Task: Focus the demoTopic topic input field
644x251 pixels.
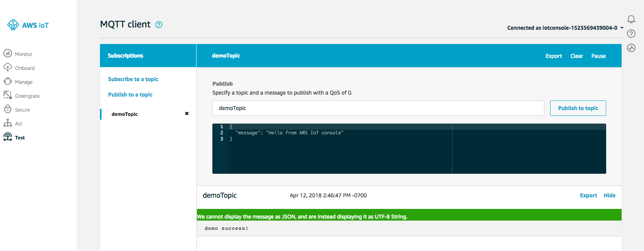Action: click(x=378, y=108)
